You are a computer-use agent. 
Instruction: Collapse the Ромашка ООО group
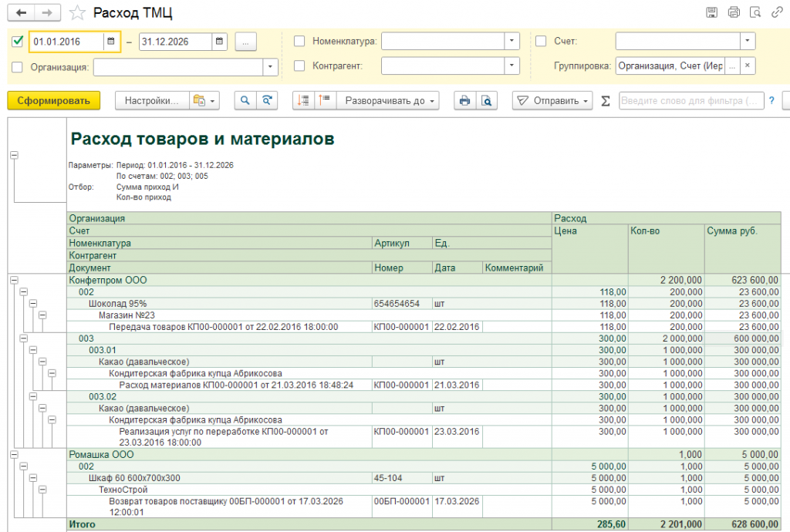click(x=14, y=454)
